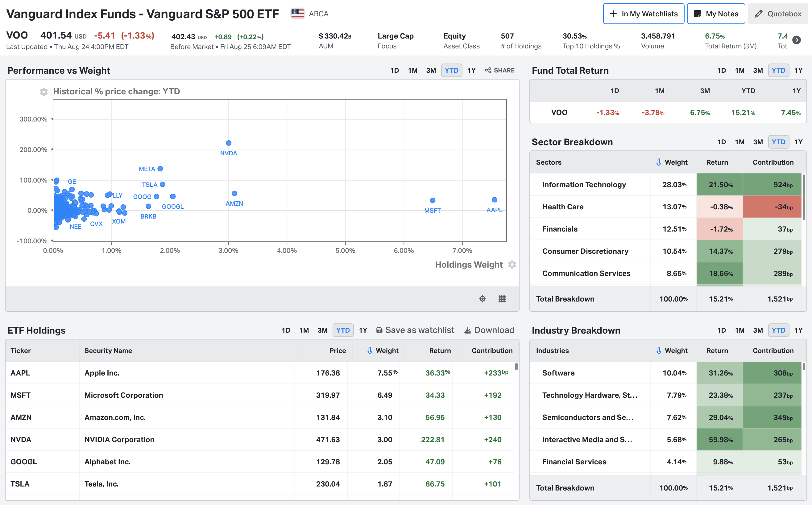Click Information Technology 924bp contribution cell
Viewport: 812px width, 505px height.
click(772, 184)
